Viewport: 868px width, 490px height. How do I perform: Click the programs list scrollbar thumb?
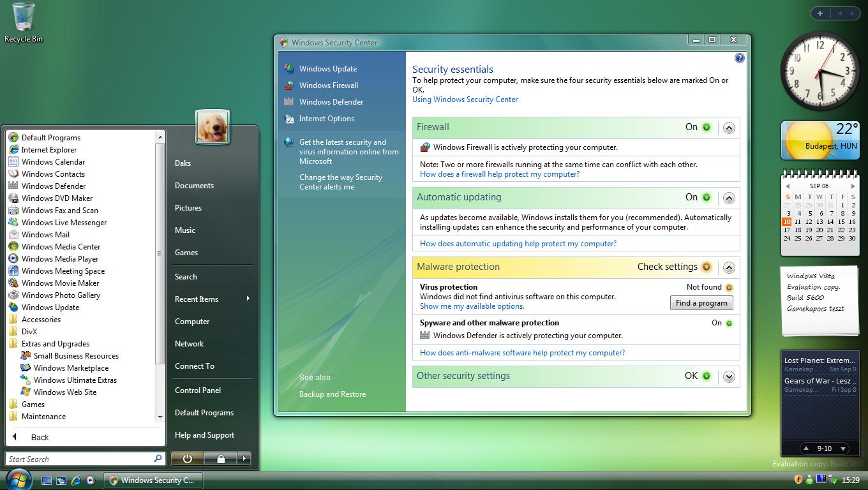[160, 253]
